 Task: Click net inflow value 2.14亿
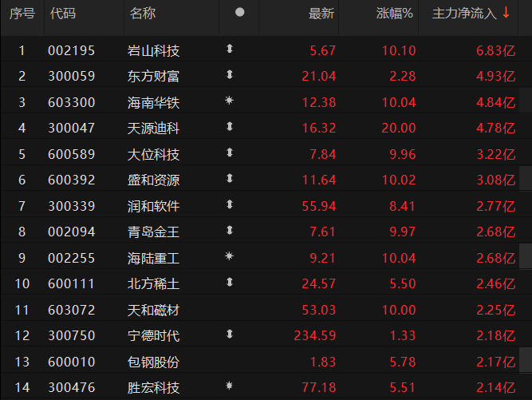tap(495, 387)
